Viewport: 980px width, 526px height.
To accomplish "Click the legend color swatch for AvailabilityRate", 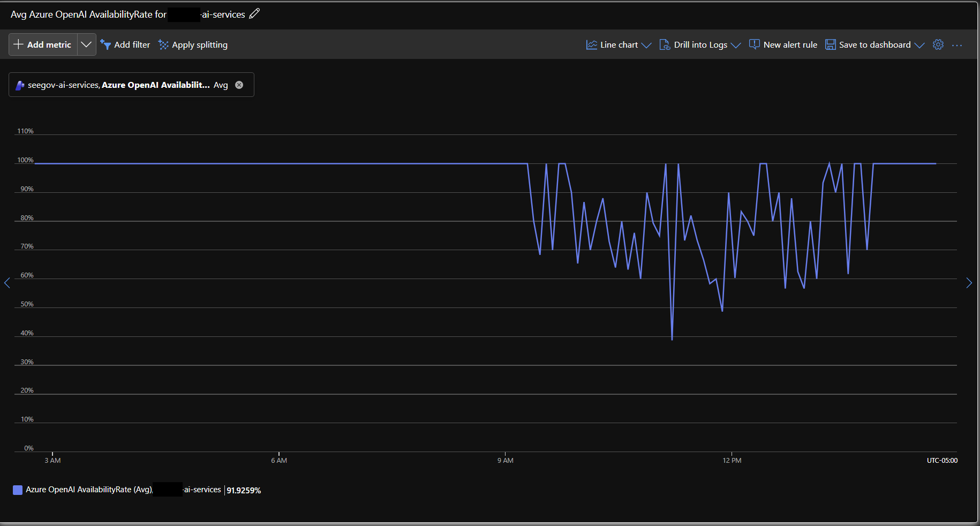I will pyautogui.click(x=18, y=490).
